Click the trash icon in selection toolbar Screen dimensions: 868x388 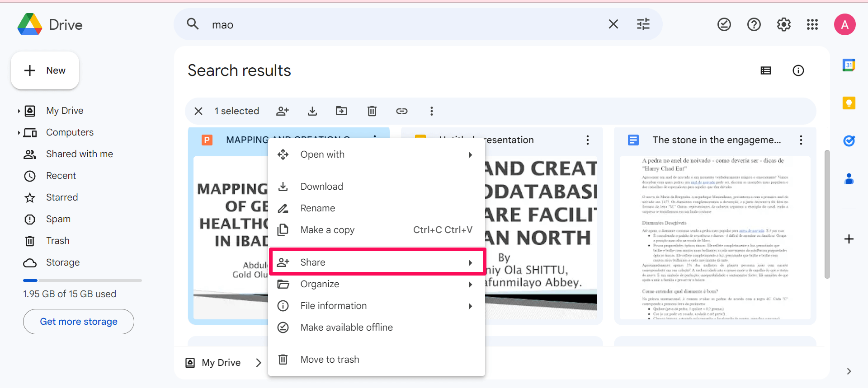coord(372,111)
